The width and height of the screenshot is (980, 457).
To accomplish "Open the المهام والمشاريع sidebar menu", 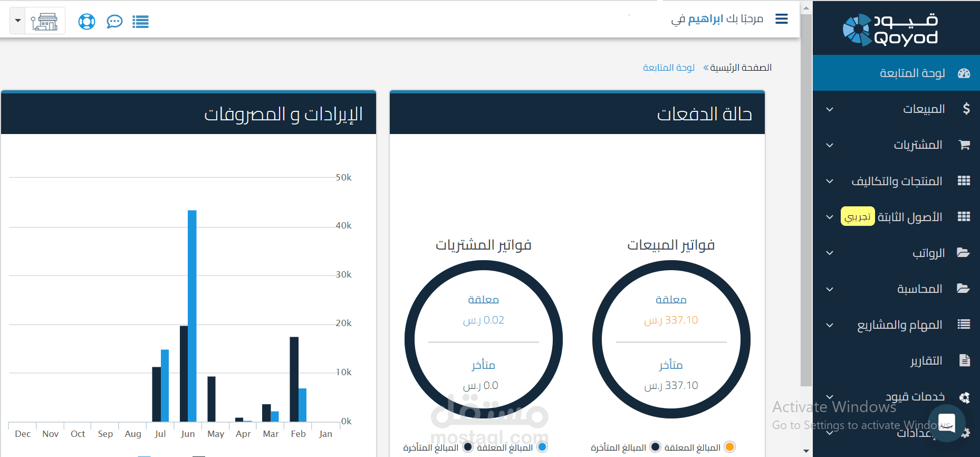I will 896,324.
